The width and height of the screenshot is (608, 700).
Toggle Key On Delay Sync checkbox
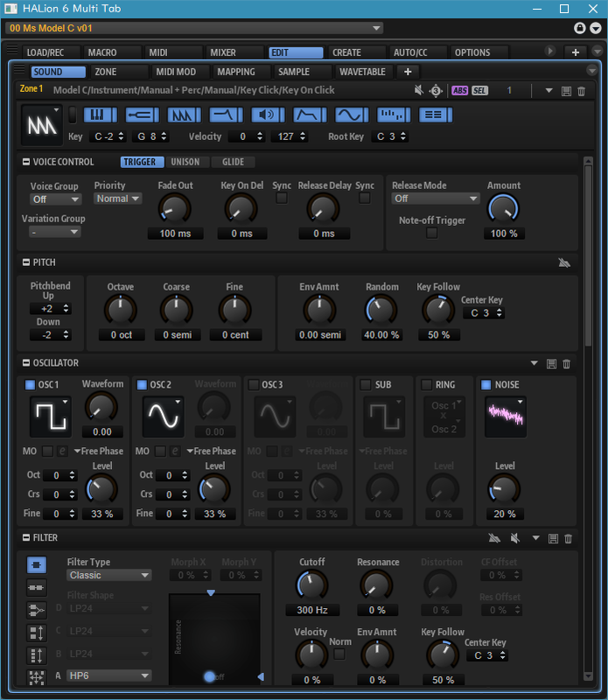click(x=282, y=198)
